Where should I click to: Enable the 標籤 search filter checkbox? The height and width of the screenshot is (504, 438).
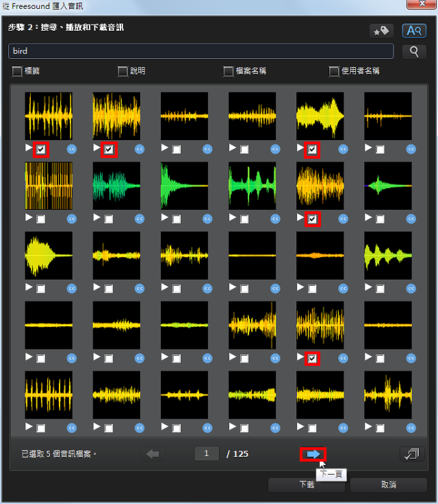[17, 71]
